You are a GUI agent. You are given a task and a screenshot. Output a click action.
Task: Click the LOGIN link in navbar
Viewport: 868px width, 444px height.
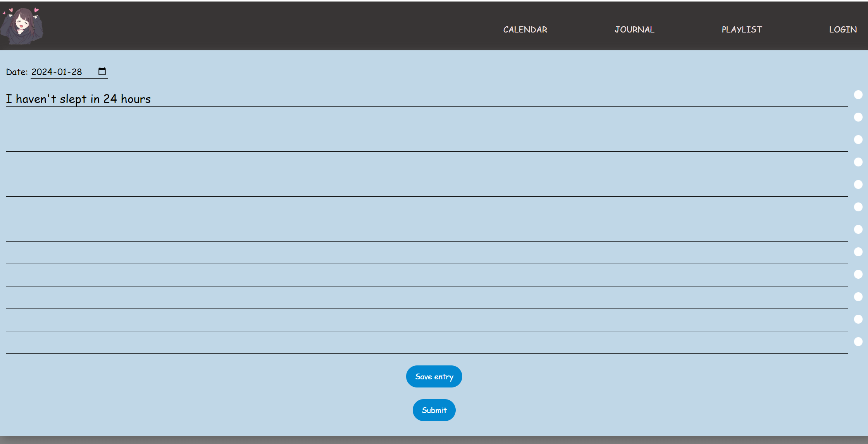842,30
